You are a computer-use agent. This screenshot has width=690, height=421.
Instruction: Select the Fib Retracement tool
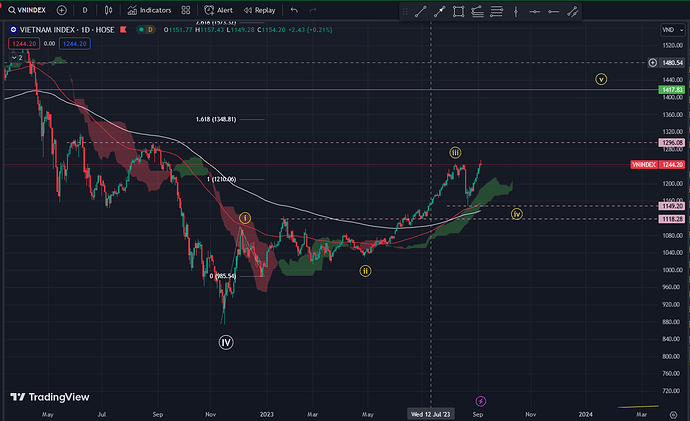(496, 11)
